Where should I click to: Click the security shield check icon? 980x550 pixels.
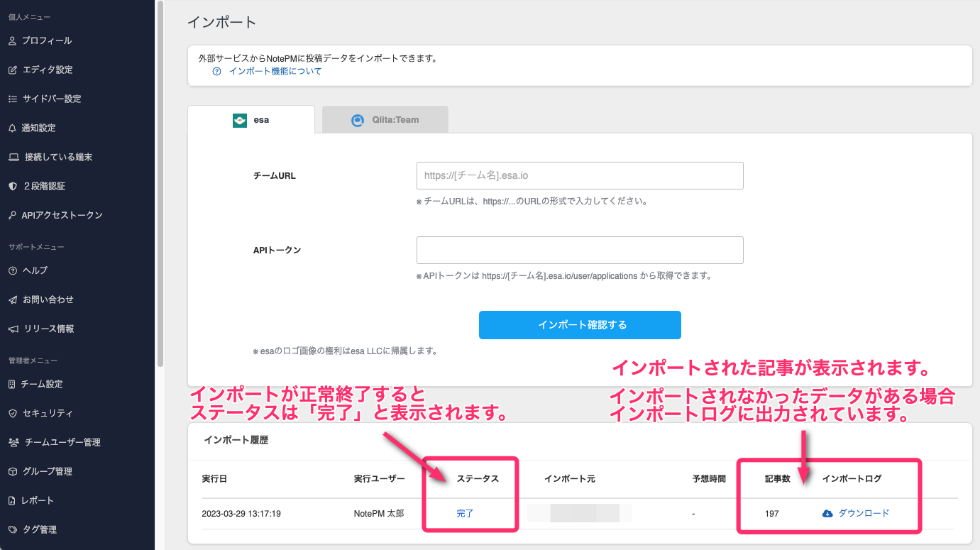click(x=12, y=414)
